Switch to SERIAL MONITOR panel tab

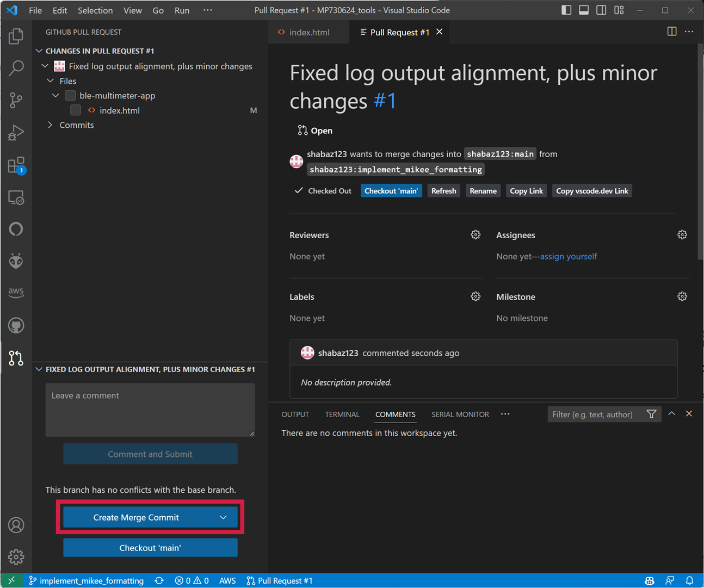point(460,414)
